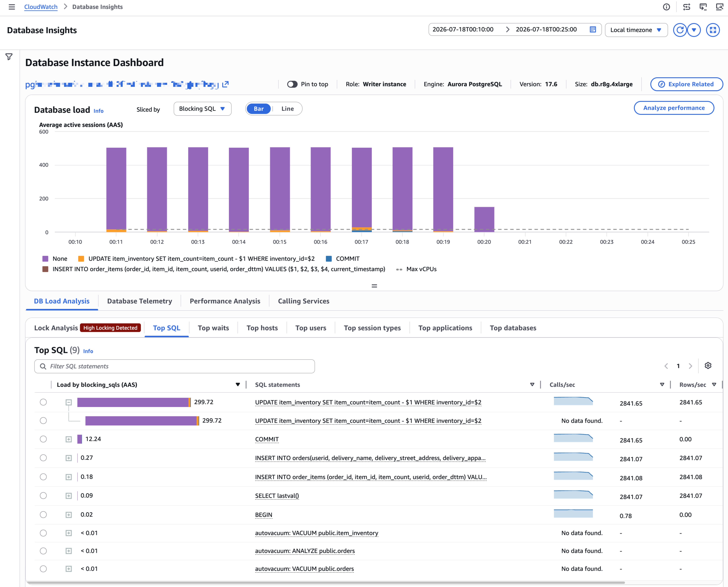Switch to the Database Telemetry tab

[x=139, y=301]
